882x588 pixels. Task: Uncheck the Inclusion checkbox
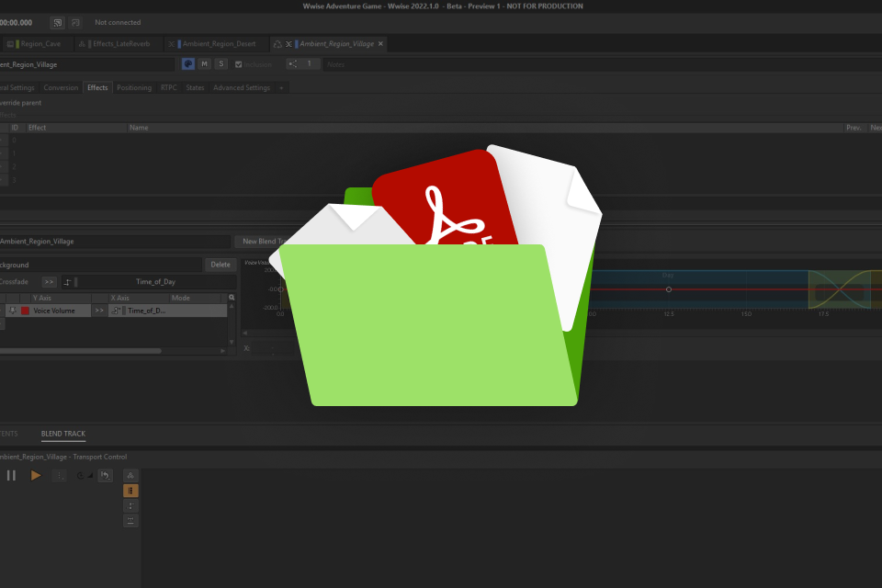[x=239, y=64]
